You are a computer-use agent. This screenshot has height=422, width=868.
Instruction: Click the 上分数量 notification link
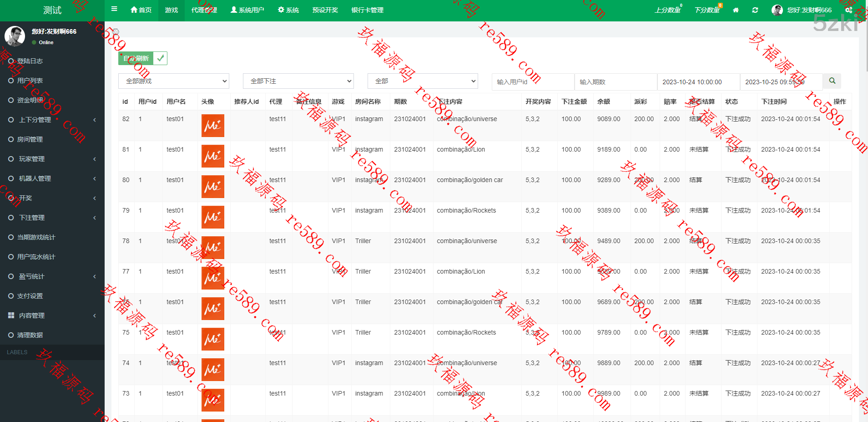click(x=668, y=10)
